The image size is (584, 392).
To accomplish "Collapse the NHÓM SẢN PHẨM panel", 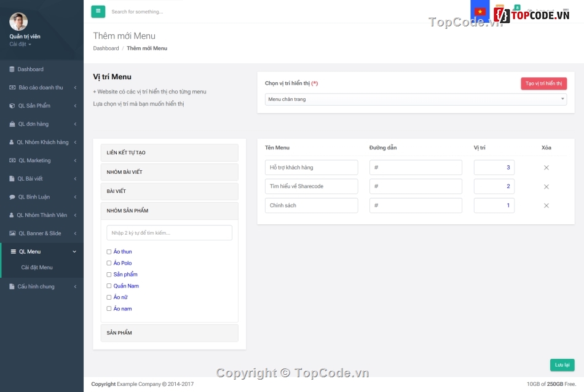I will (170, 211).
